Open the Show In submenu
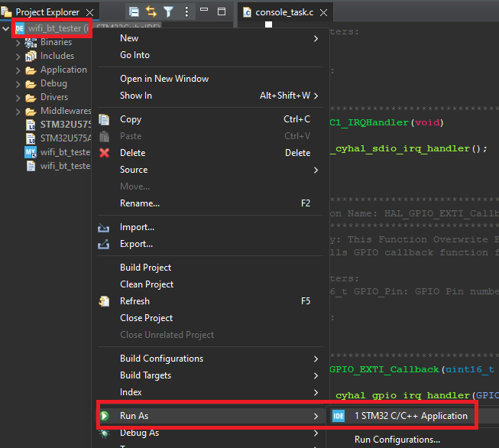The width and height of the screenshot is (499, 448). pyautogui.click(x=210, y=96)
